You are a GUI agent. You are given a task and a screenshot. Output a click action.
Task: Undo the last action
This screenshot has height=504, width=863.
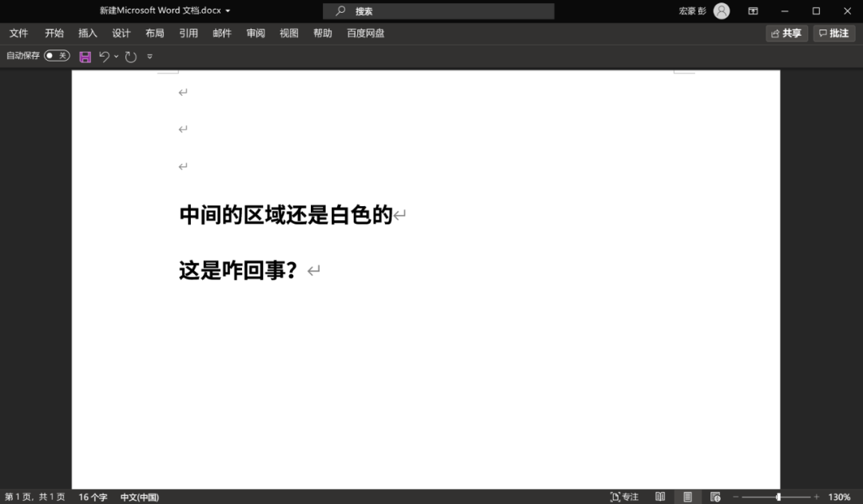click(x=104, y=56)
